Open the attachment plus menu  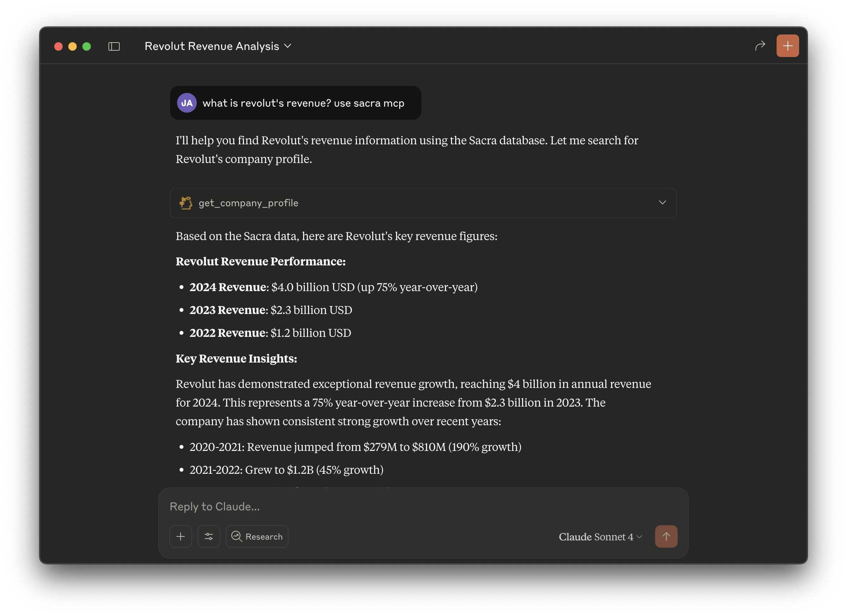point(180,536)
